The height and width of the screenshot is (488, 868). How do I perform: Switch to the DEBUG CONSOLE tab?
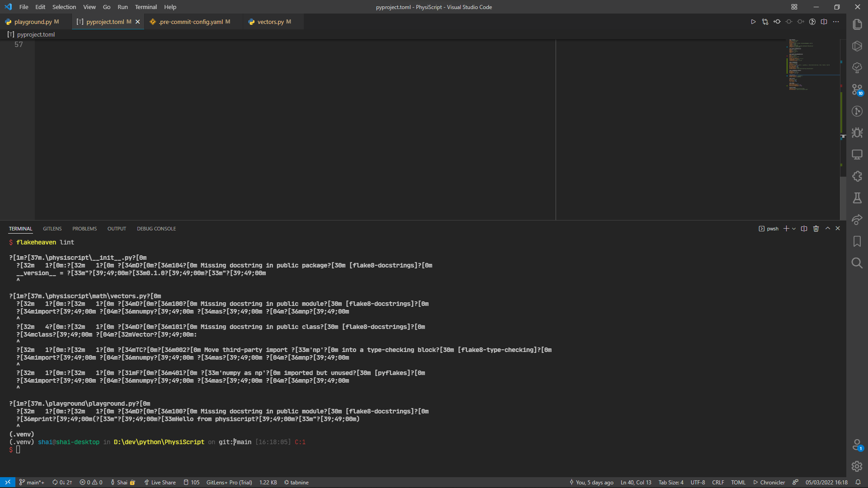click(156, 229)
